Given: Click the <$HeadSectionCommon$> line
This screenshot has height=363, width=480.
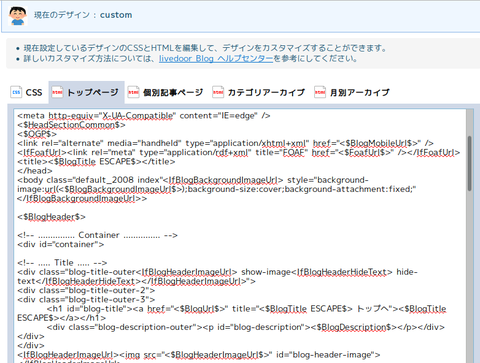Looking at the screenshot, I should 71,125.
